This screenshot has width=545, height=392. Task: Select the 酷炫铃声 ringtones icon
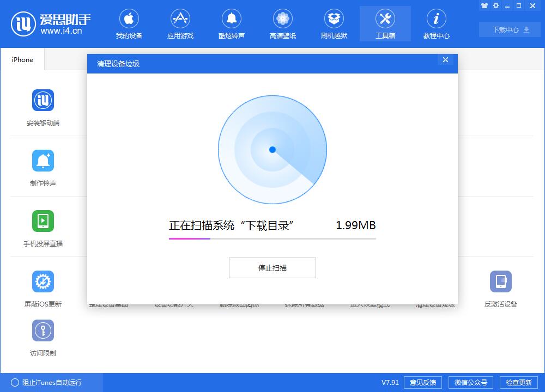click(231, 23)
